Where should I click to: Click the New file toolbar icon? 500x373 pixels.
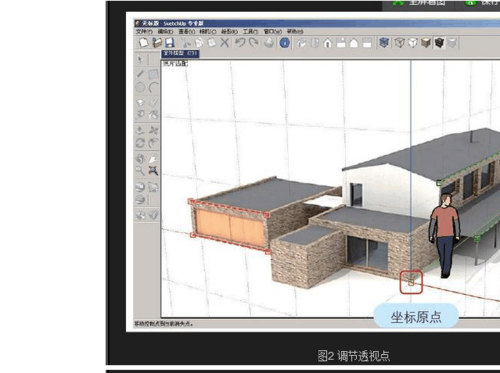[x=144, y=43]
